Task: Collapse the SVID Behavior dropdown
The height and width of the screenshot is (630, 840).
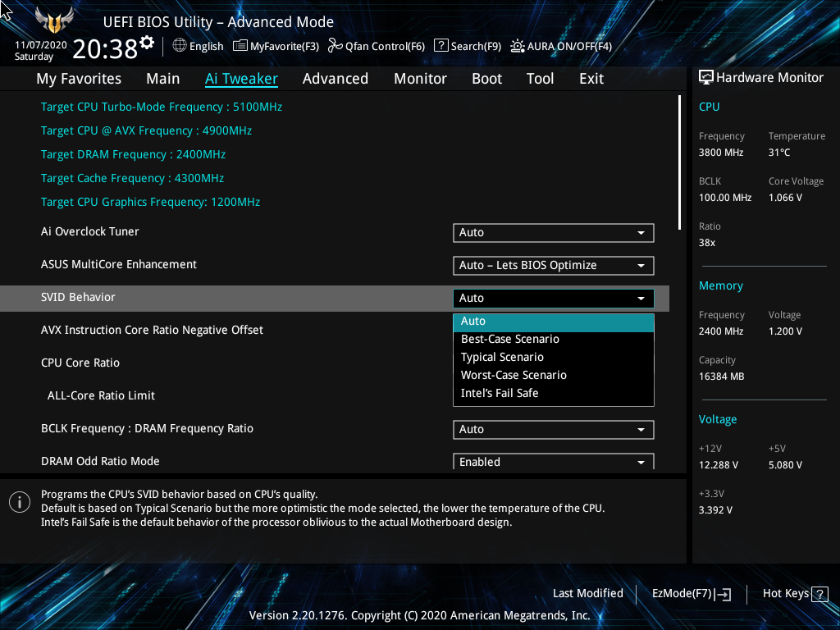Action: coord(554,298)
